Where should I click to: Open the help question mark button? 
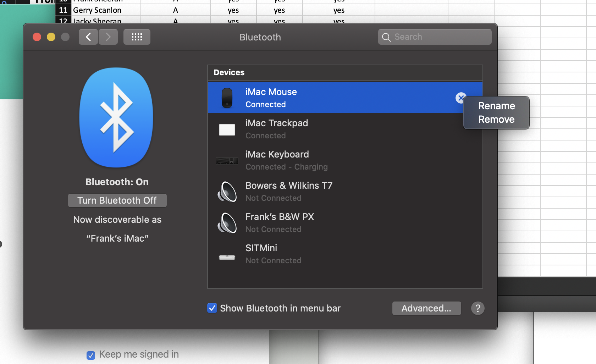coord(478,308)
